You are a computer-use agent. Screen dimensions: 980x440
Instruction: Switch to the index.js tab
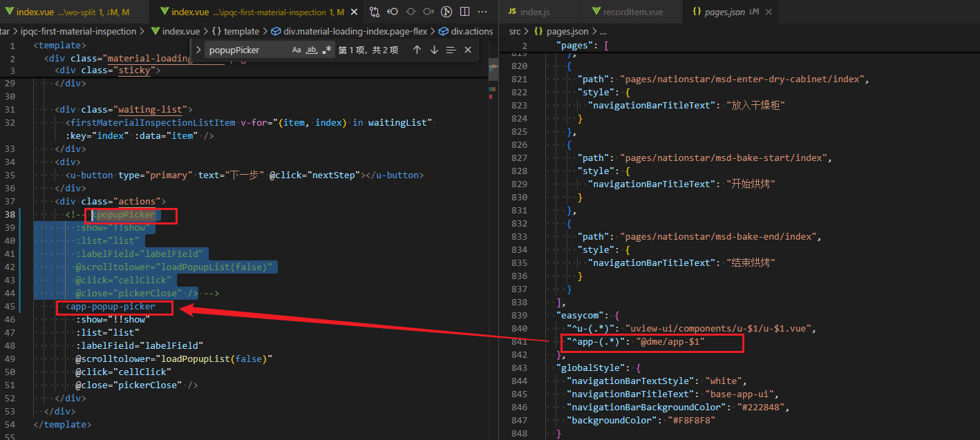pyautogui.click(x=531, y=12)
